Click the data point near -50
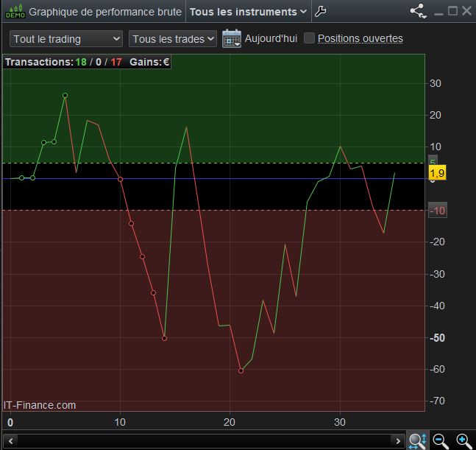 coord(165,338)
